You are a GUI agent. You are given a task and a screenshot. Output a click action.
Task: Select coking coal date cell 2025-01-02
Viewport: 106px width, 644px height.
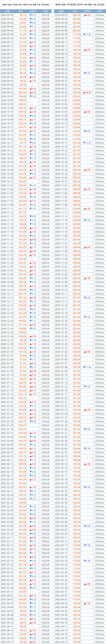click(x=61, y=352)
